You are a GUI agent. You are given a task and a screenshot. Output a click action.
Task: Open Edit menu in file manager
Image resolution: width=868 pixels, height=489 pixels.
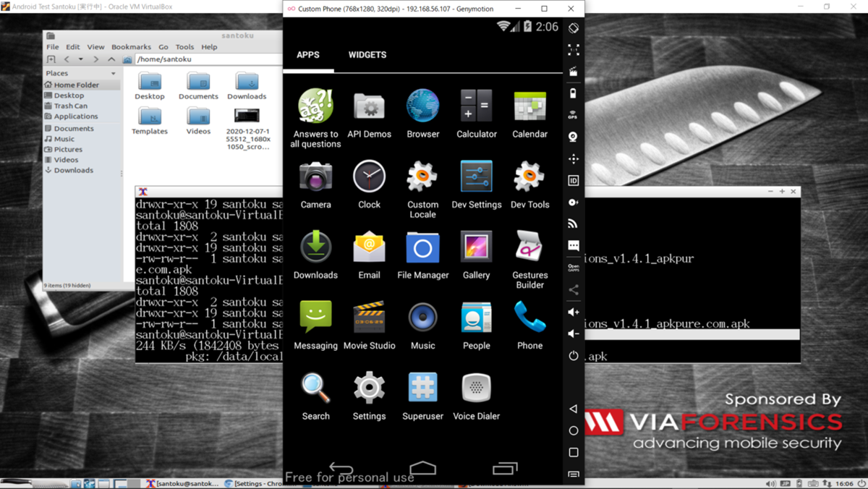(x=73, y=47)
